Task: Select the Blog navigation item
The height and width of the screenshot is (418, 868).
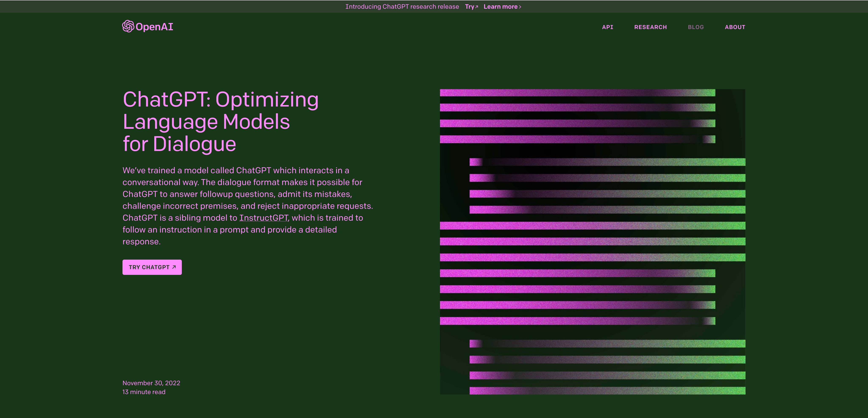Action: (696, 27)
